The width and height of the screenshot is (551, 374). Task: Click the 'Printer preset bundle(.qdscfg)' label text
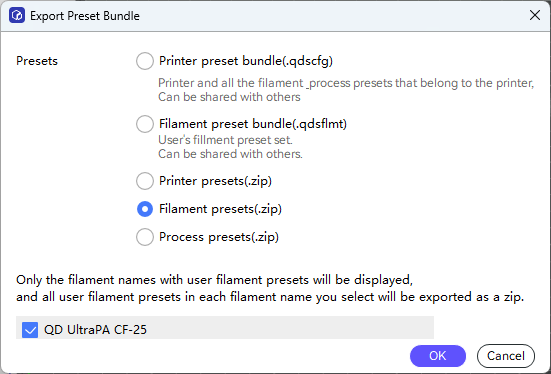[246, 61]
